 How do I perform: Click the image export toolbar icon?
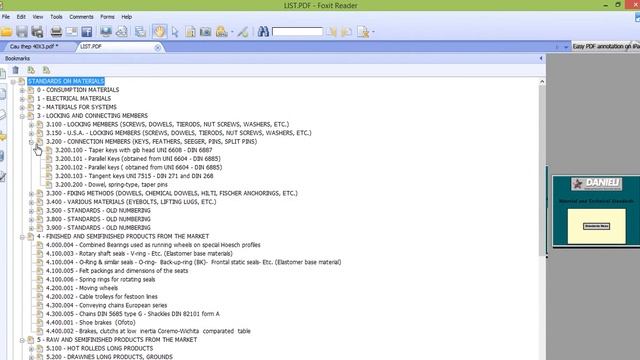(x=121, y=32)
